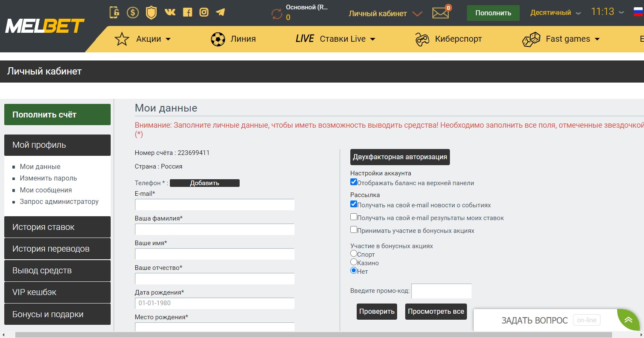Open the Facebook icon in header
The image size is (644, 338).
click(x=187, y=12)
